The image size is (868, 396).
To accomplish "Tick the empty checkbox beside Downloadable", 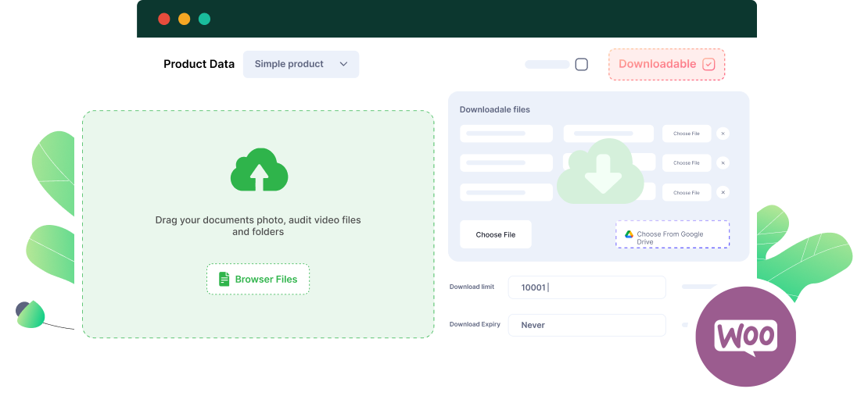I will [581, 64].
